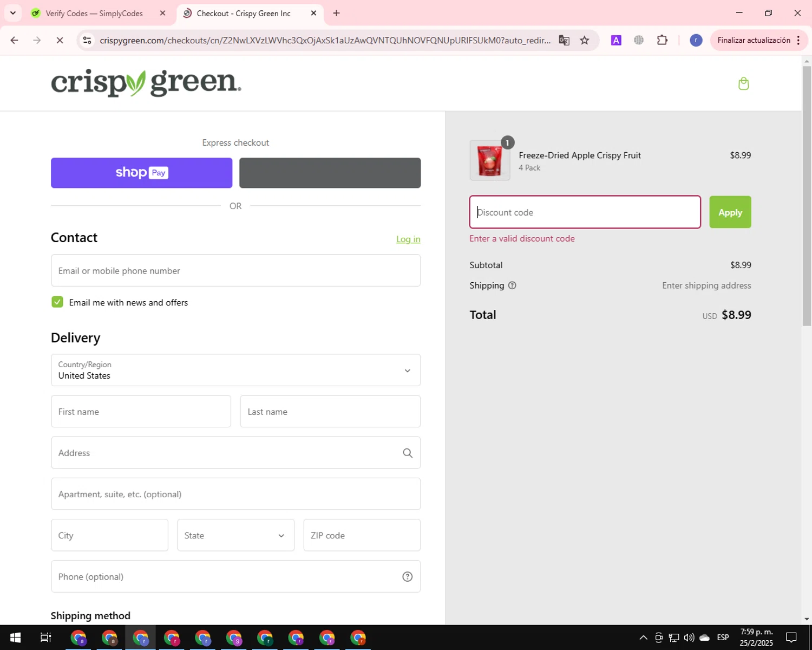812x650 pixels.
Task: Click the ZIP code field
Action: tap(362, 535)
